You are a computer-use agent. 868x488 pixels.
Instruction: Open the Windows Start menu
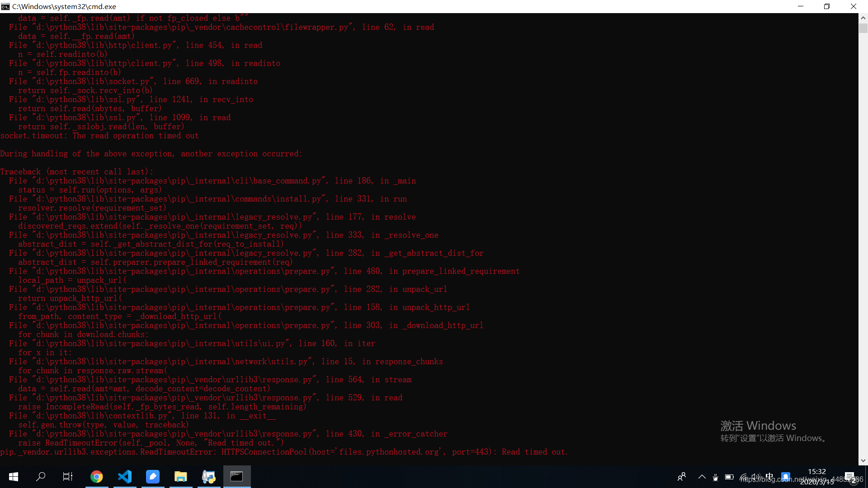14,476
